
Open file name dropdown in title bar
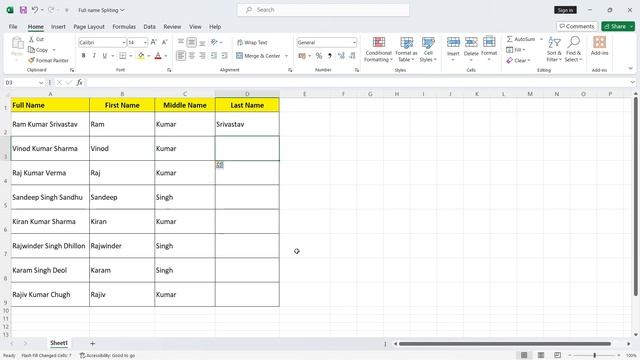(x=122, y=10)
